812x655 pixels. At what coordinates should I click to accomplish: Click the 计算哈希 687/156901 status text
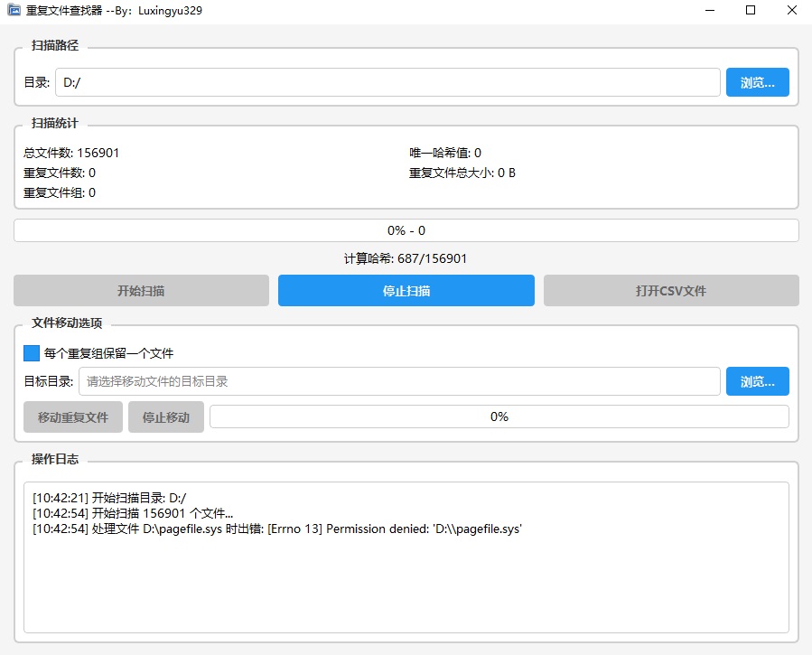(406, 258)
